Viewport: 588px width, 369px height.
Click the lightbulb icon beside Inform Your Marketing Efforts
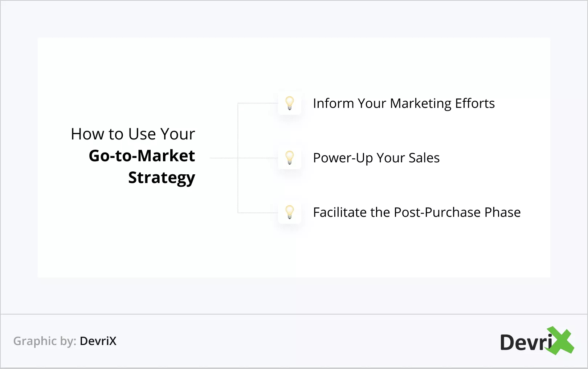(290, 103)
